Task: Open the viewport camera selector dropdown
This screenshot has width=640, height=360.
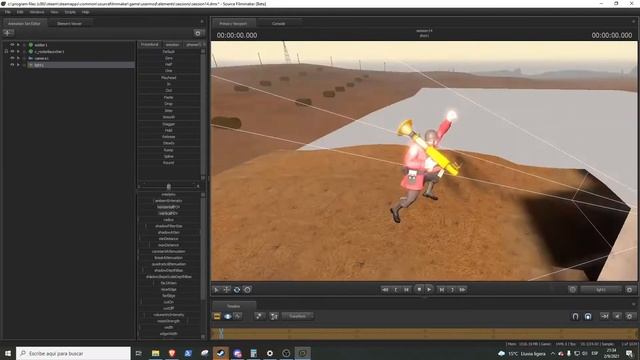Action: point(601,290)
